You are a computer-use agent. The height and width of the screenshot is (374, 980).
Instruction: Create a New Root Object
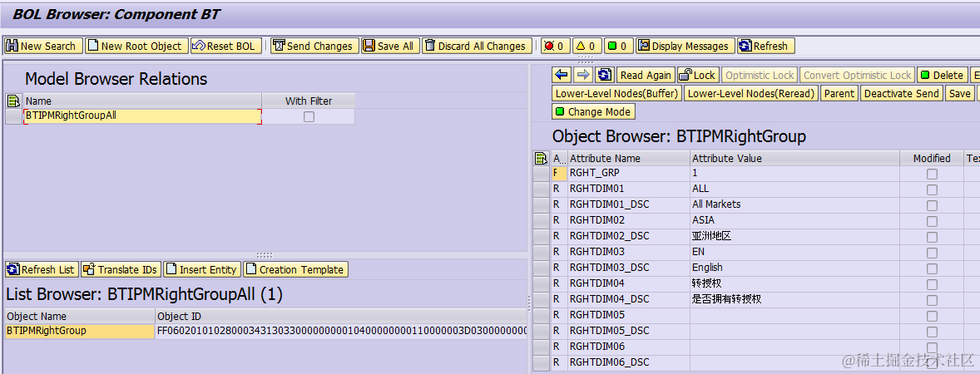click(x=136, y=47)
